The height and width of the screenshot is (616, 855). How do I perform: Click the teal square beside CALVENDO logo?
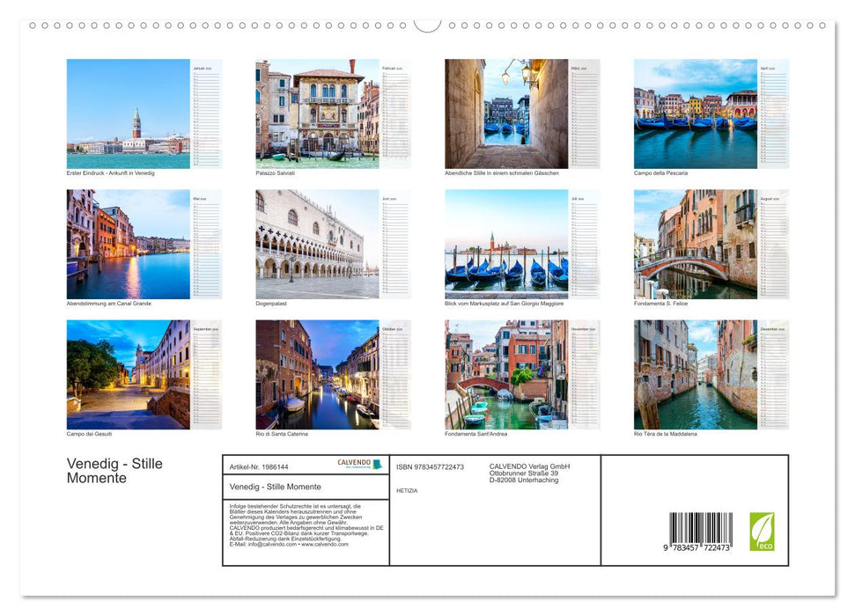tap(375, 463)
